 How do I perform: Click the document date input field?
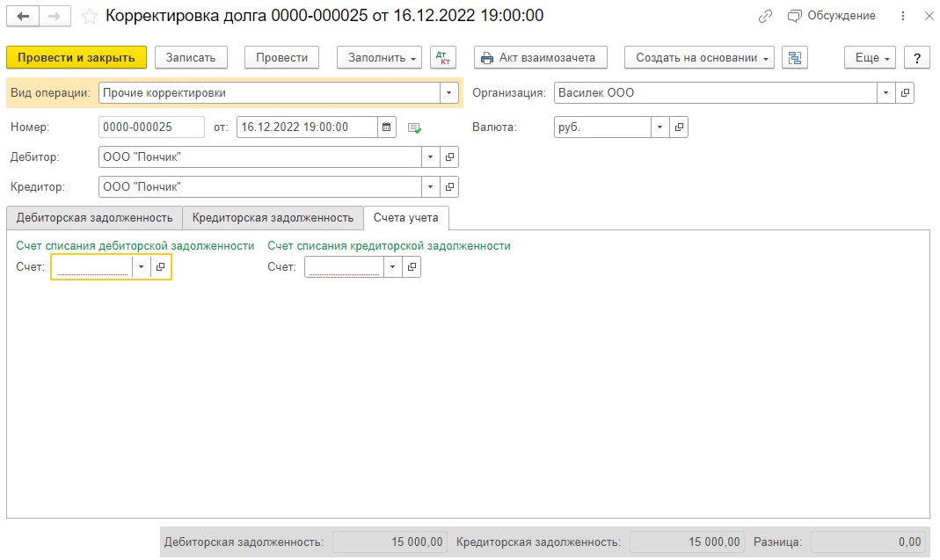point(307,127)
